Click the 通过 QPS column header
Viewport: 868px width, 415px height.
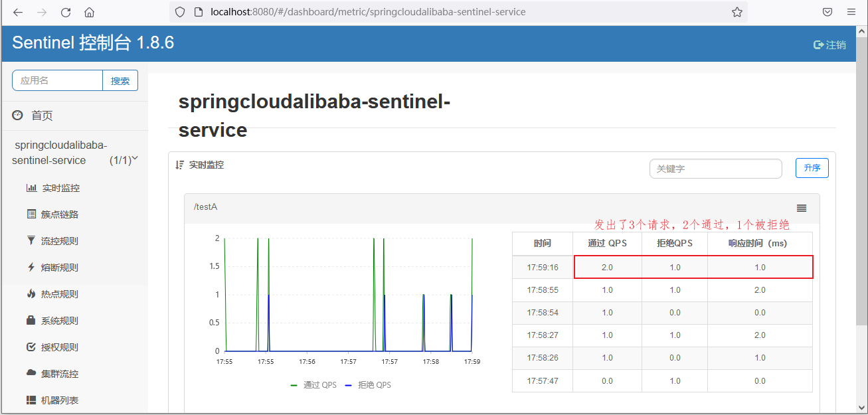tap(607, 244)
